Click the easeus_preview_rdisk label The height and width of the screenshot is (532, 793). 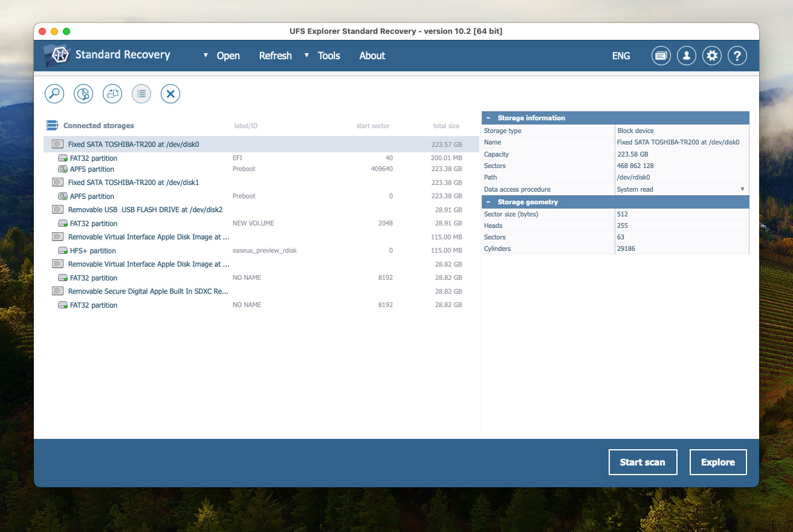coord(265,250)
